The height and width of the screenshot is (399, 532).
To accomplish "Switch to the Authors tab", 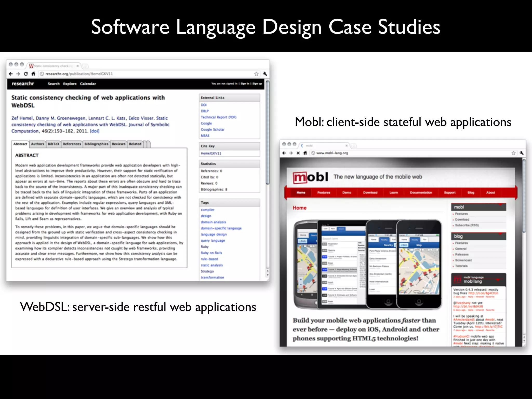I will click(37, 144).
